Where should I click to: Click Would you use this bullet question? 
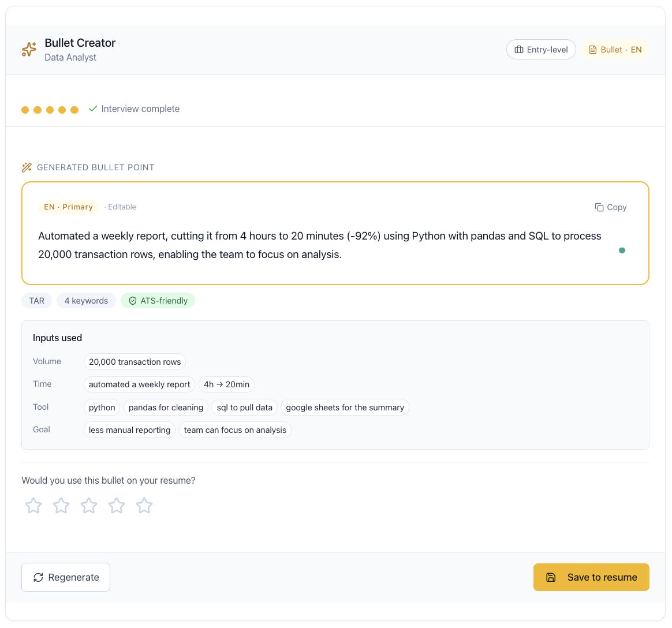[109, 481]
